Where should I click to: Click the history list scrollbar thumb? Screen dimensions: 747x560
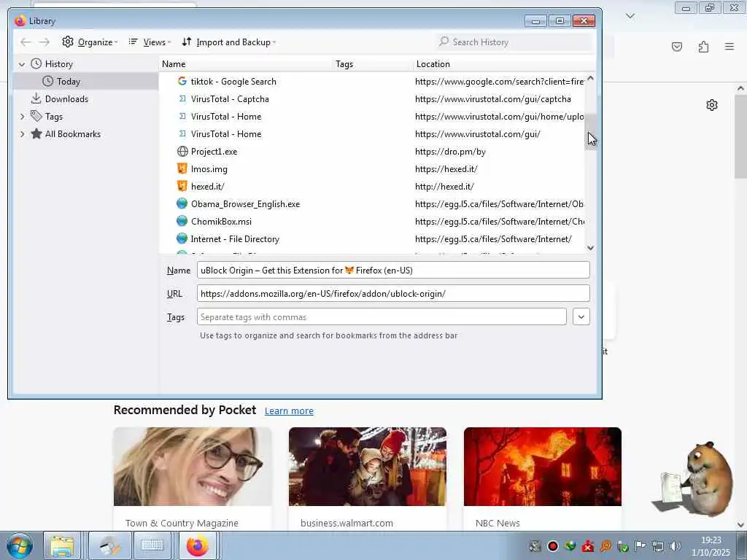590,132
